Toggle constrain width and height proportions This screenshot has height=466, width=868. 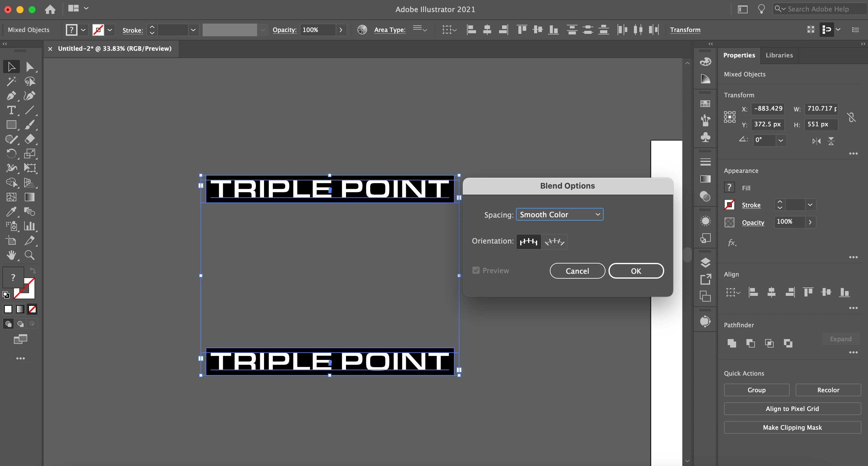[x=851, y=117]
